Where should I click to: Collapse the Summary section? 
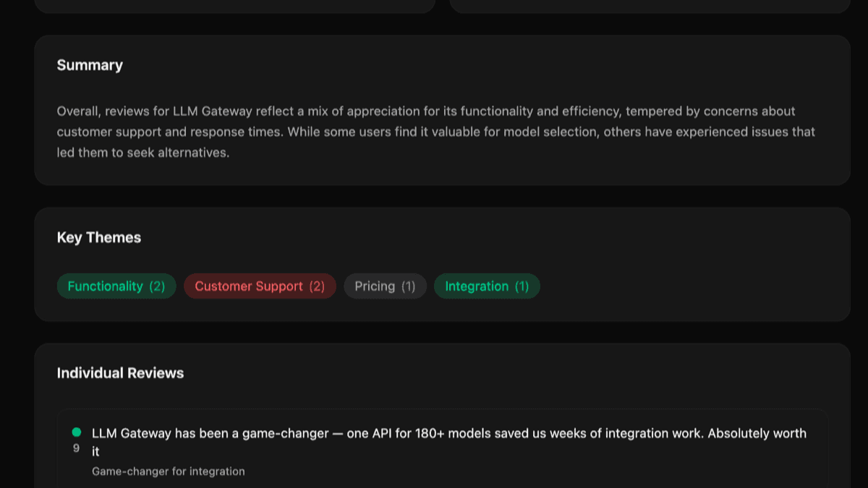90,65
